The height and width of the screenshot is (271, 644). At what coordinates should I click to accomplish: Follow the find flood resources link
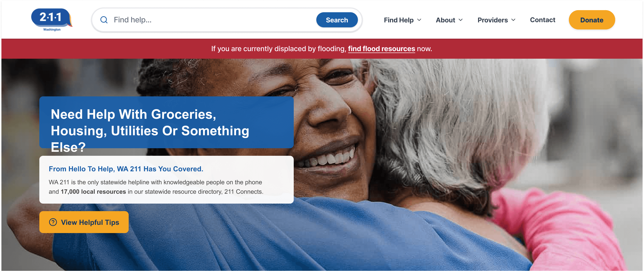click(x=381, y=49)
